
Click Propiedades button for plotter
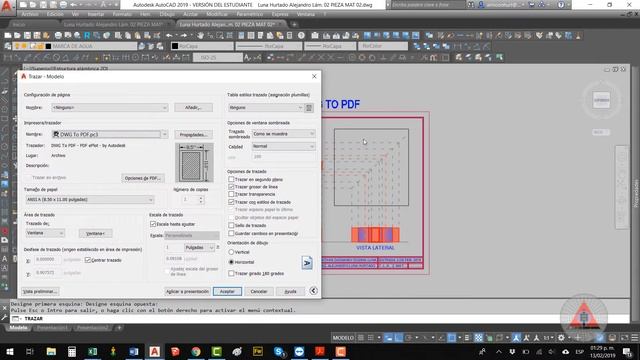[x=193, y=134]
